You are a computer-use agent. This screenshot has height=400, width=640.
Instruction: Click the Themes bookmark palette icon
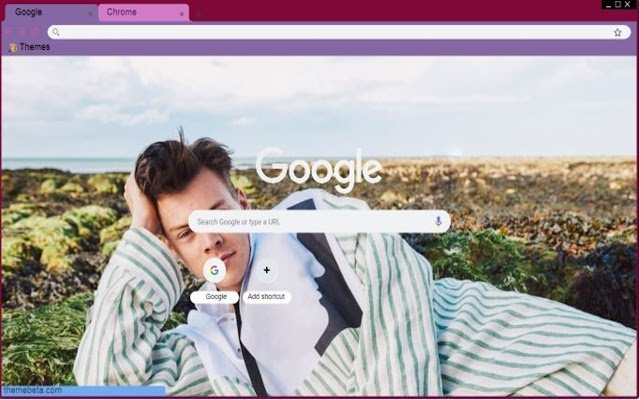coord(13,48)
